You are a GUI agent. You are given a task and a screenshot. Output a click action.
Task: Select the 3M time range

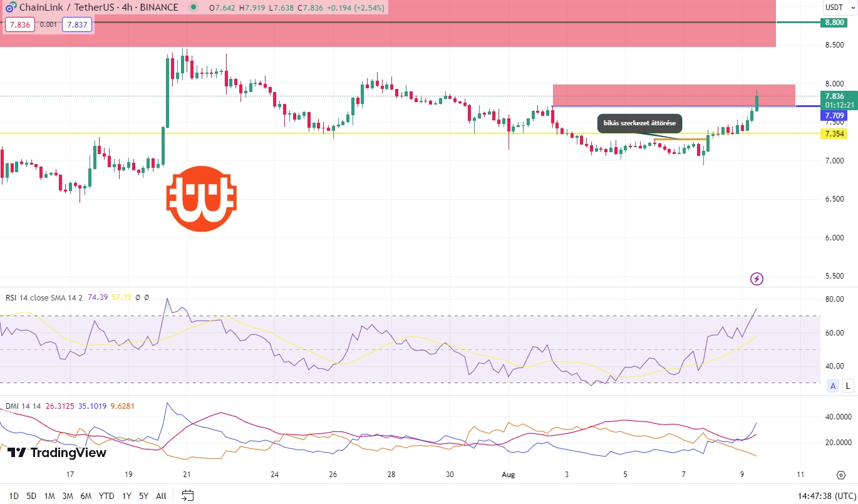pyautogui.click(x=67, y=496)
